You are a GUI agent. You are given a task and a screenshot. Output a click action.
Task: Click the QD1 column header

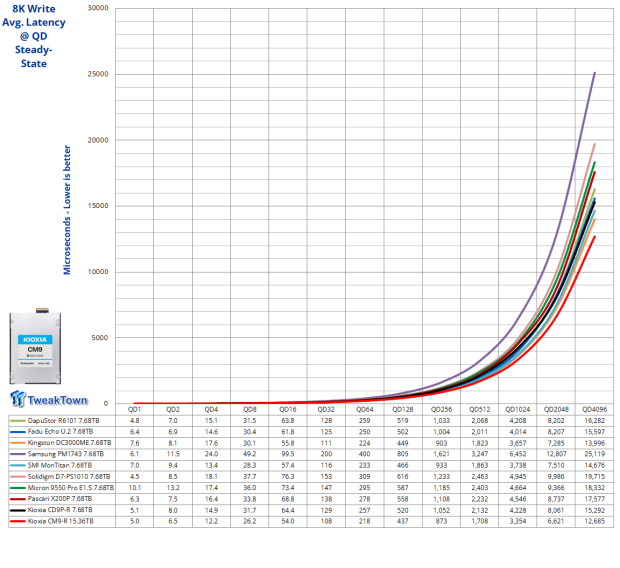point(134,409)
